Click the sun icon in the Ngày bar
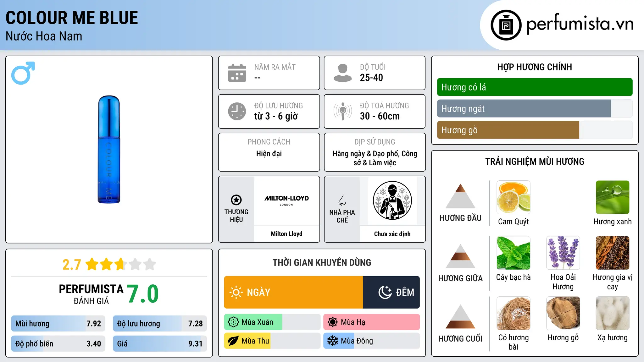Screen dimensions: 644x362 click(x=236, y=292)
